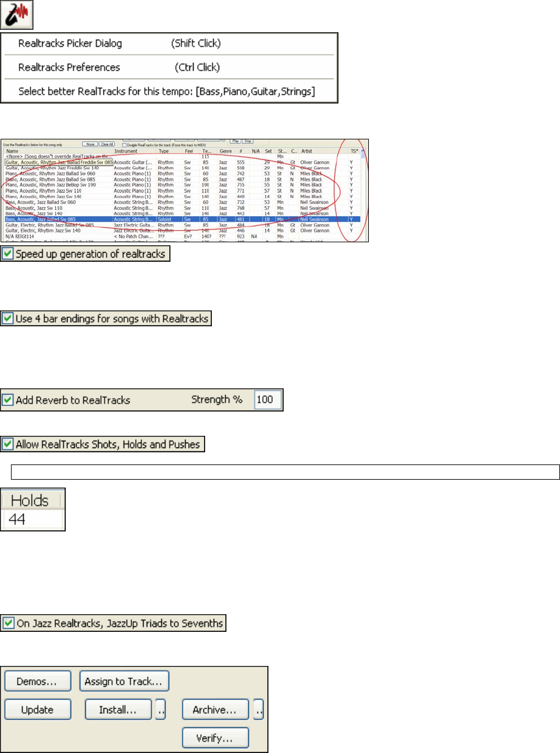Click small '..' button beside Archive
Image resolution: width=560 pixels, height=753 pixels.
[258, 710]
